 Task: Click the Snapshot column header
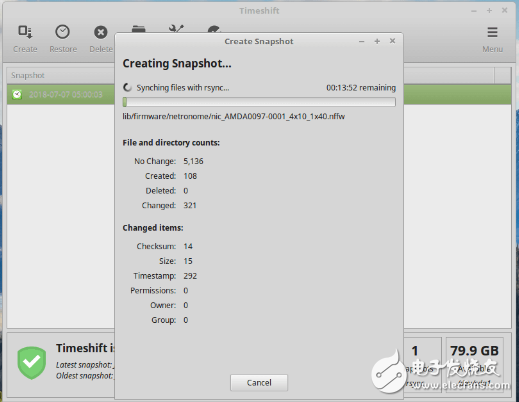[61, 75]
